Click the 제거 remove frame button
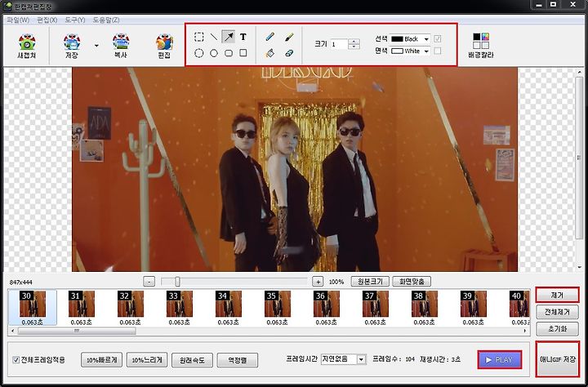Viewport: 588px width, 387px height. (x=557, y=295)
